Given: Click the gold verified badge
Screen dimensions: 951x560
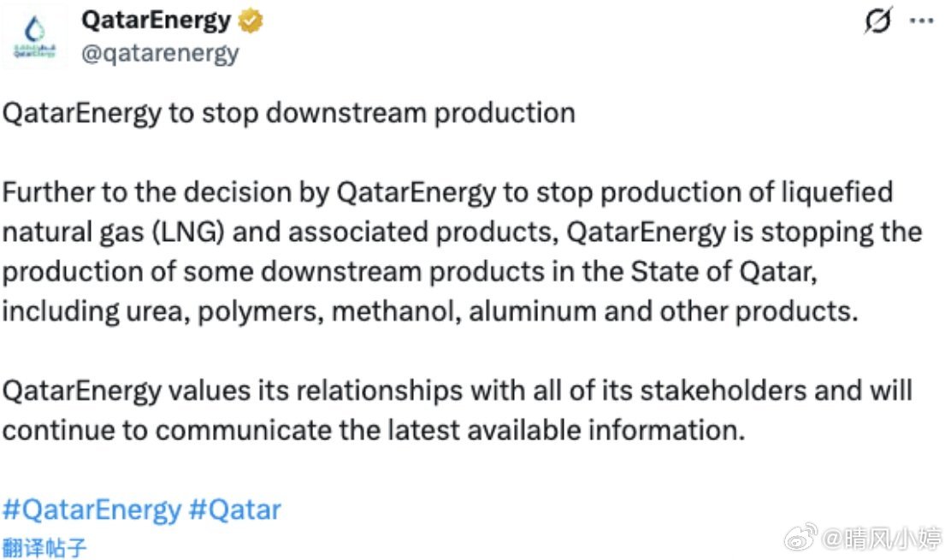Looking at the screenshot, I should pos(251,21).
